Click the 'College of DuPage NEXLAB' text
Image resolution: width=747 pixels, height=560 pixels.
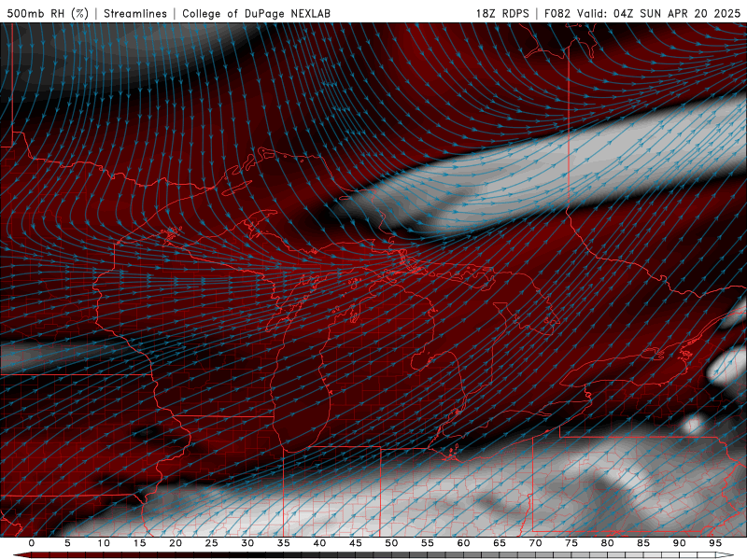(x=256, y=13)
